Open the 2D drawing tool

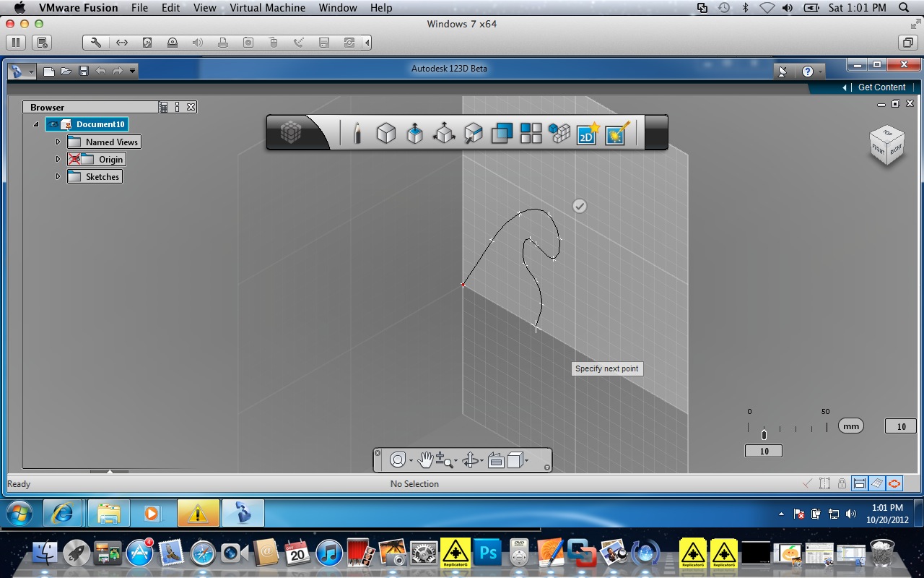588,133
